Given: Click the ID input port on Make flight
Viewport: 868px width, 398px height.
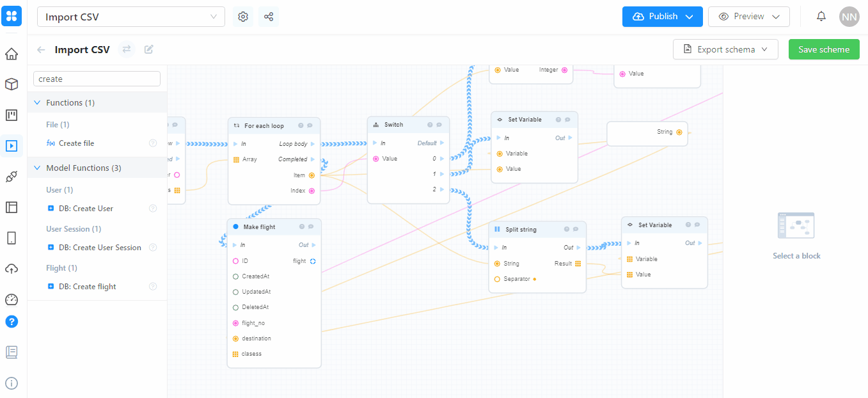Looking at the screenshot, I should point(236,261).
